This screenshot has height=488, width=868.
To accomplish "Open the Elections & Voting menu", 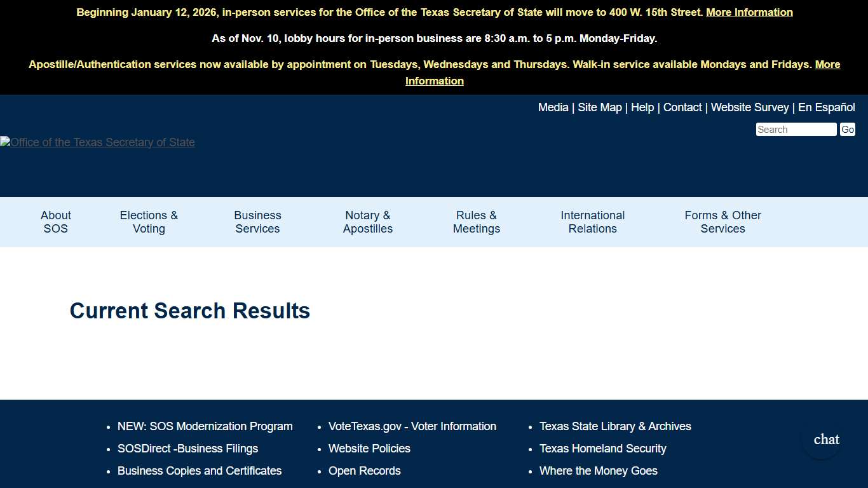I will pos(148,222).
